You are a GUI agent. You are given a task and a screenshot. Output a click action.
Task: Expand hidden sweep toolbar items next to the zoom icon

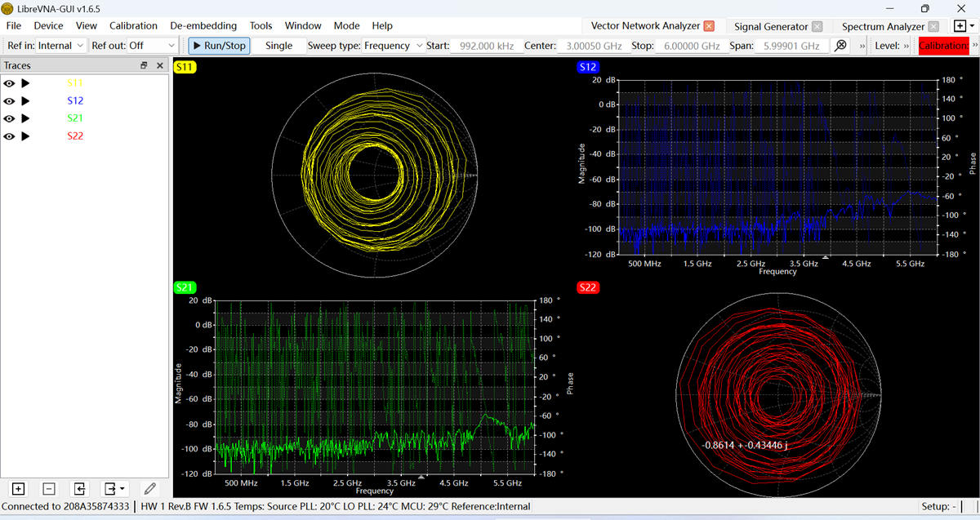[x=862, y=47]
